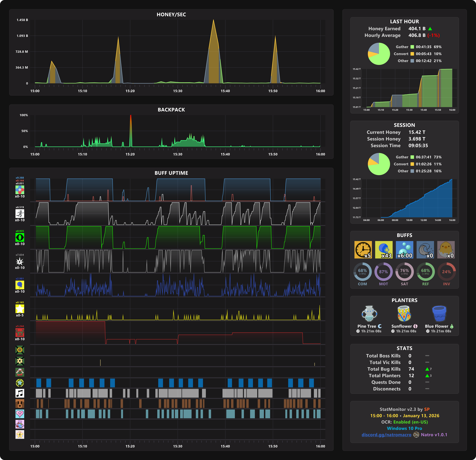Click the music note Melody icon
The image size is (476, 460).
pyautogui.click(x=20, y=393)
